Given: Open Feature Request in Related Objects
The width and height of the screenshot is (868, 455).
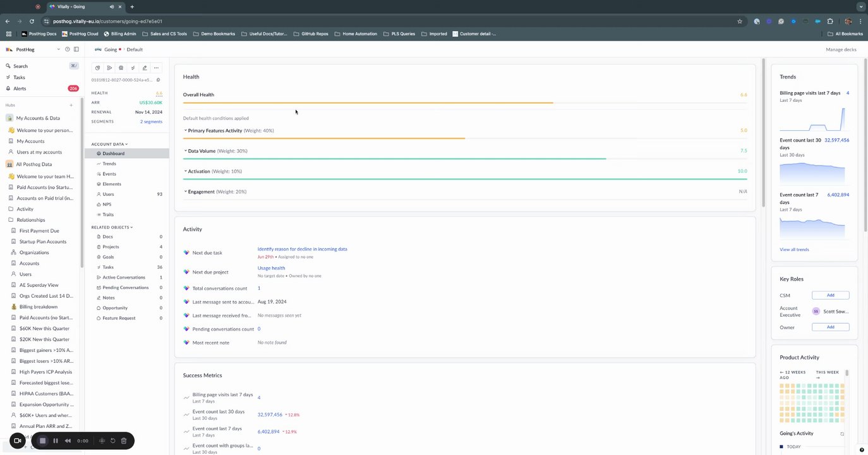Looking at the screenshot, I should (x=128, y=318).
